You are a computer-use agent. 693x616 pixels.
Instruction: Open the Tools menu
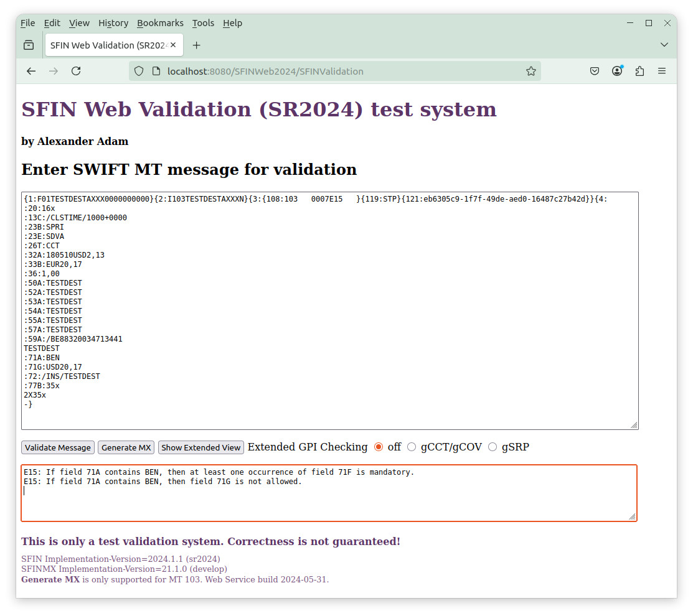pyautogui.click(x=204, y=23)
